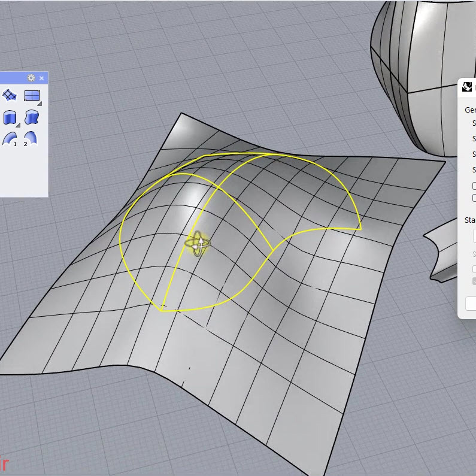Viewport: 476px width, 476px height.
Task: Select the curved grid surface tool icon
Action: (x=10, y=95)
